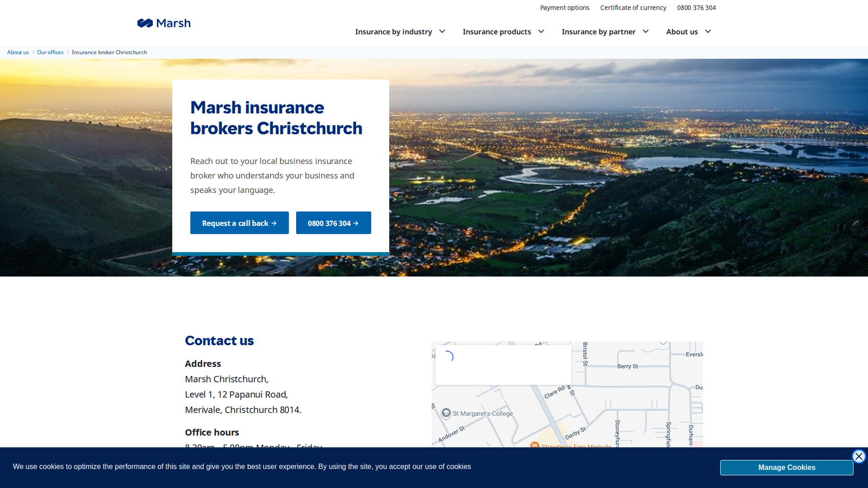Viewport: 868px width, 488px height.
Task: Open Insurance products menu label
Action: coord(496,32)
